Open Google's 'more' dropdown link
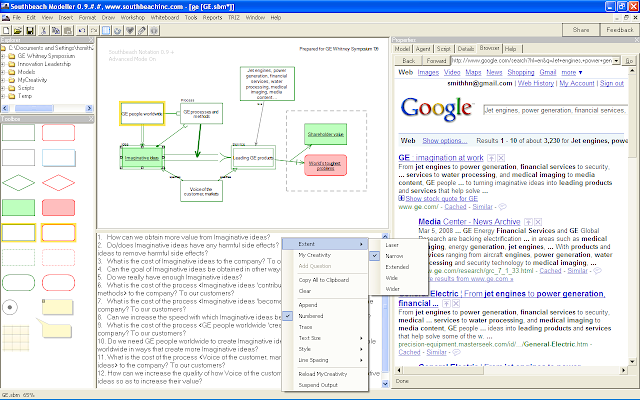640x400 pixels. point(571,72)
